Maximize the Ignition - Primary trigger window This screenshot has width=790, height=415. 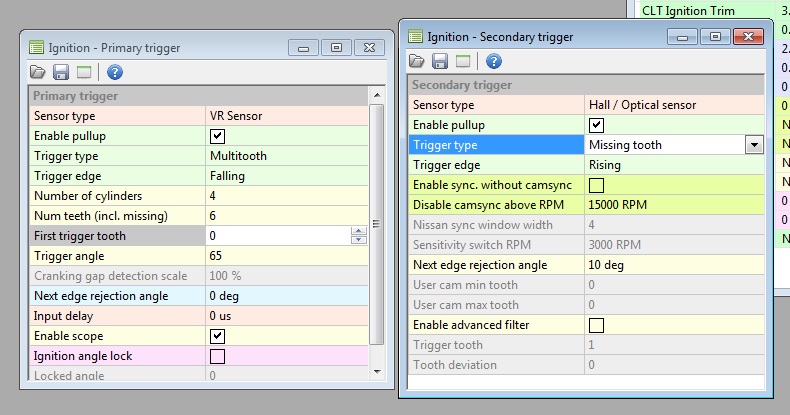point(336,47)
